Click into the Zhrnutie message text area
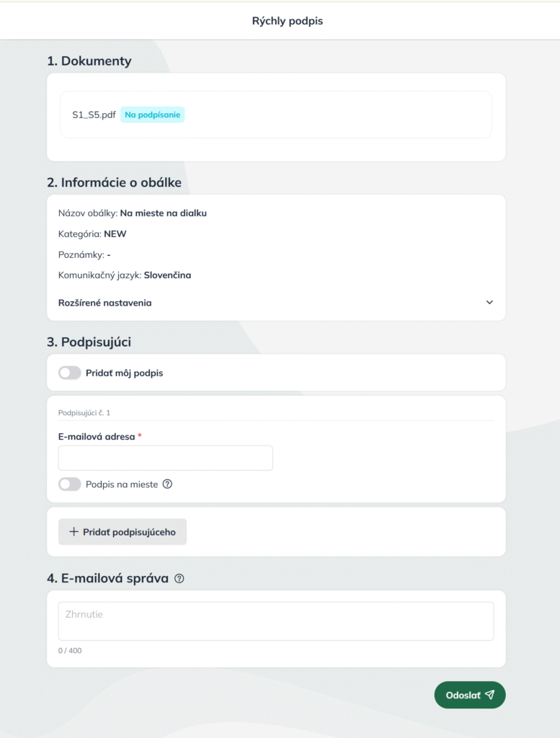 click(275, 621)
